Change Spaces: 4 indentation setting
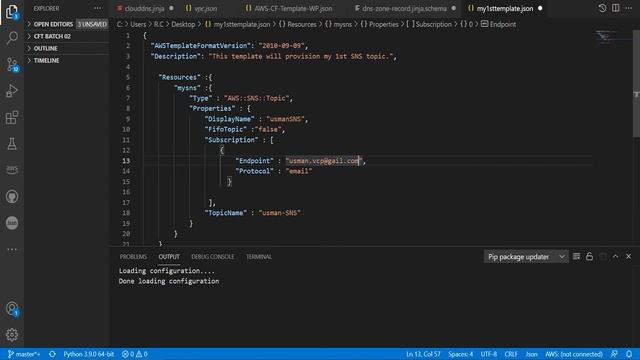Viewport: 640px width, 360px height. pos(460,354)
